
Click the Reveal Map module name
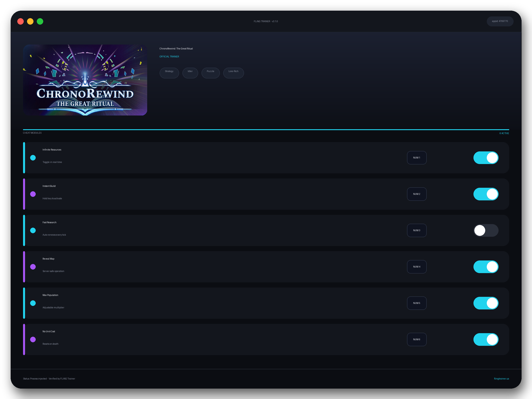click(x=48, y=259)
